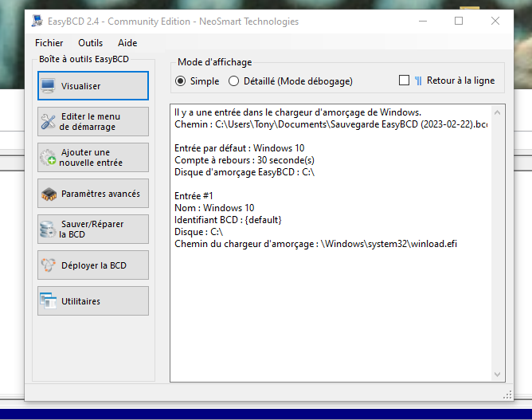Enable the Retour à la ligne checkbox
The width and height of the screenshot is (532, 420).
(404, 80)
